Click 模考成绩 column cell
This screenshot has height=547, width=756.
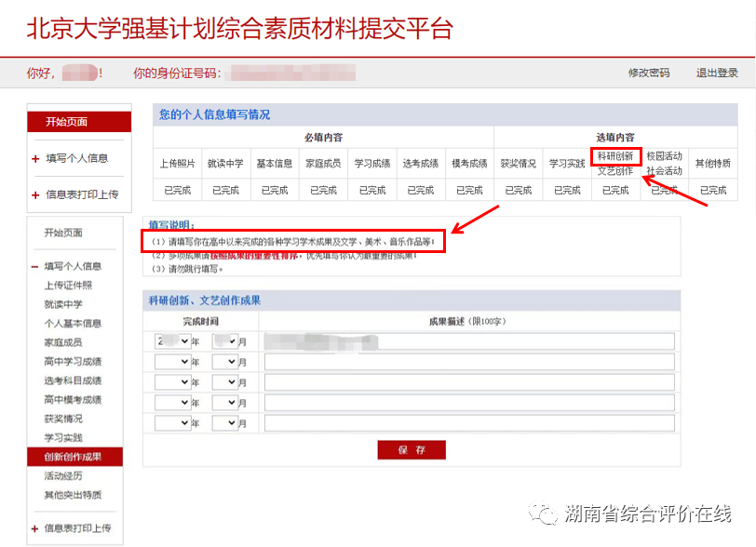coord(469,164)
